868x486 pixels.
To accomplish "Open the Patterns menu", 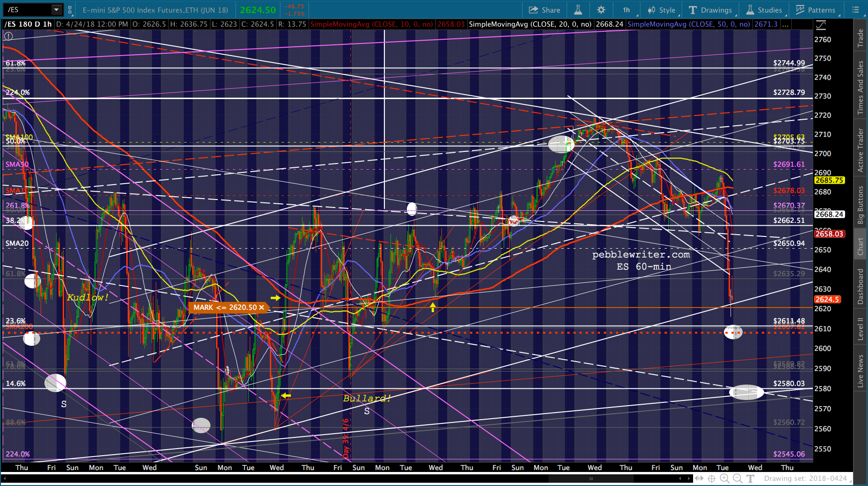I will 816,10.
